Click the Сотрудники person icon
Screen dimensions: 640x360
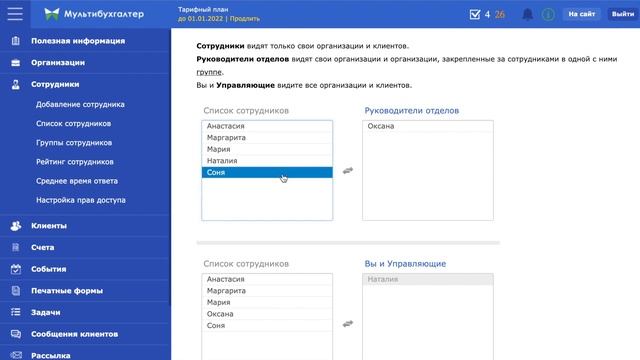(x=16, y=84)
